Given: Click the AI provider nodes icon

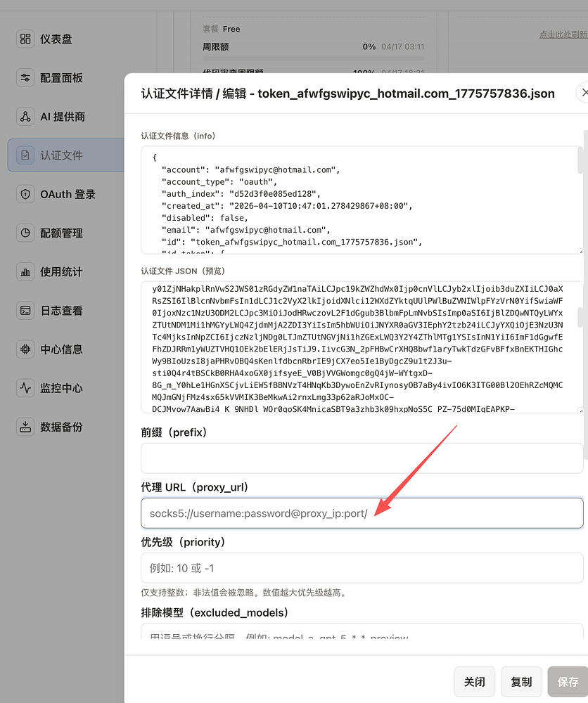Looking at the screenshot, I should pos(25,117).
